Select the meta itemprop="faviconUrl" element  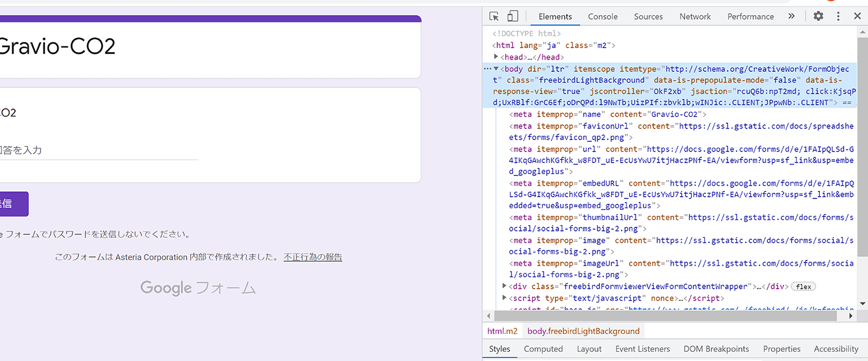(681, 131)
